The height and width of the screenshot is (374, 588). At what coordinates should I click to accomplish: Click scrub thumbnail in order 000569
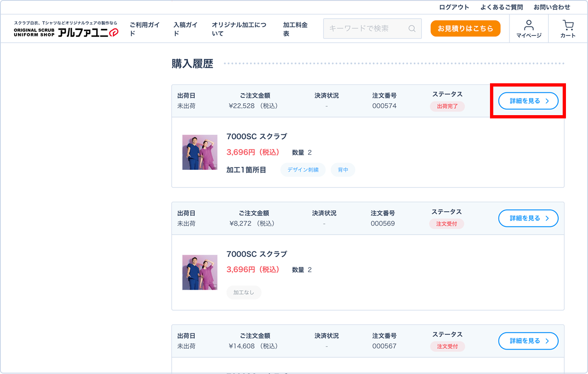[x=200, y=272]
